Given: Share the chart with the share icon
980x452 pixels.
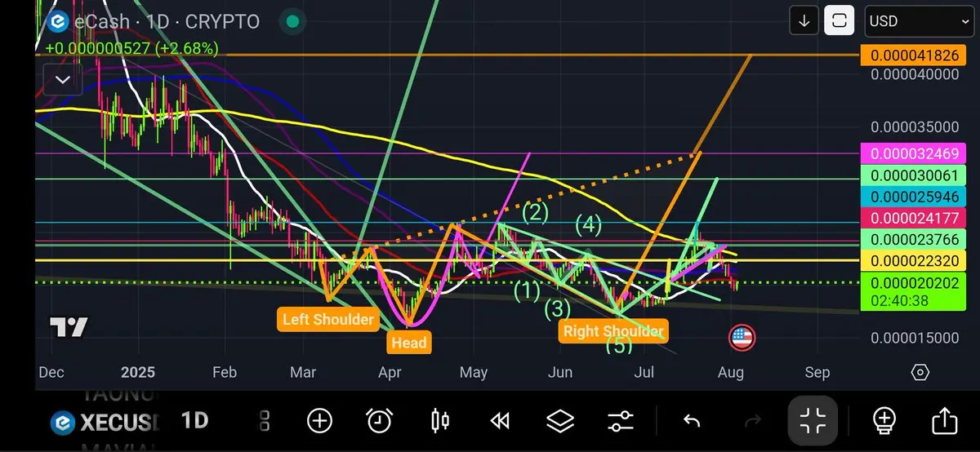Looking at the screenshot, I should click(x=945, y=421).
